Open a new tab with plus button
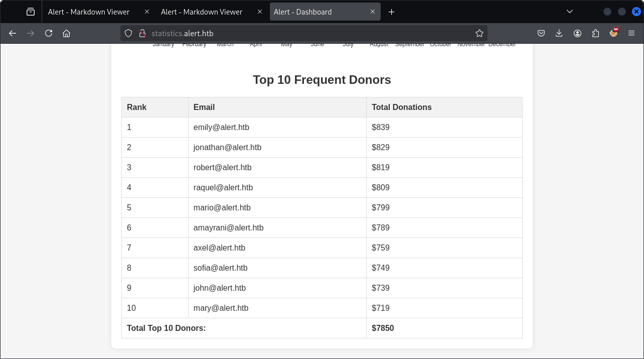This screenshot has height=359, width=644. coord(392,12)
